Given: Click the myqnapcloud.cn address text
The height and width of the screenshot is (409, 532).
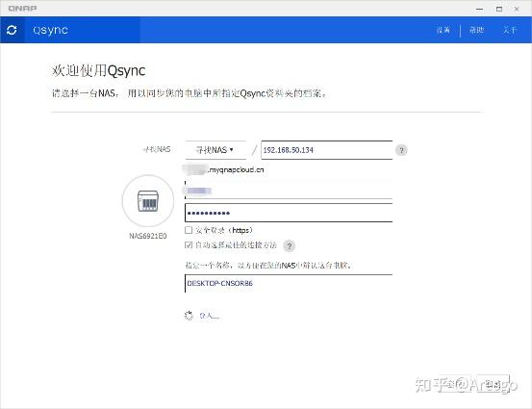Looking at the screenshot, I should point(236,169).
